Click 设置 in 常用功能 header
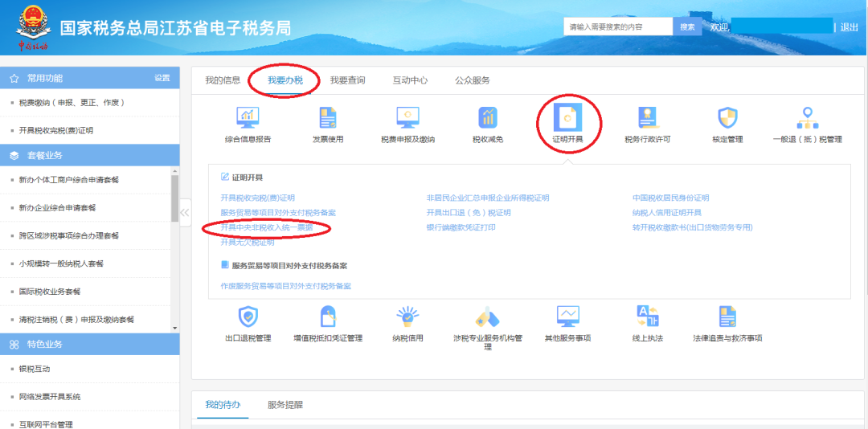The image size is (868, 429). coord(162,78)
